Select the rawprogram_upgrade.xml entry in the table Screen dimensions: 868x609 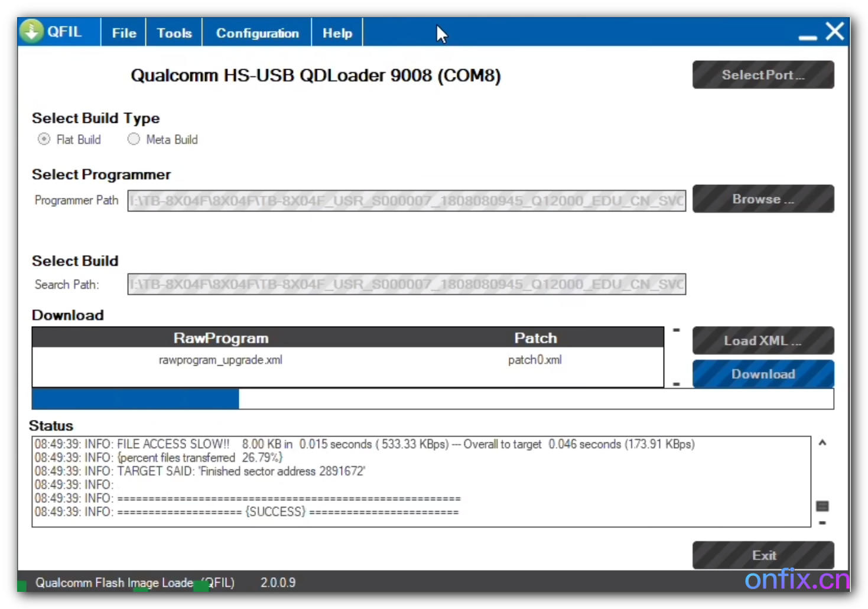220,360
